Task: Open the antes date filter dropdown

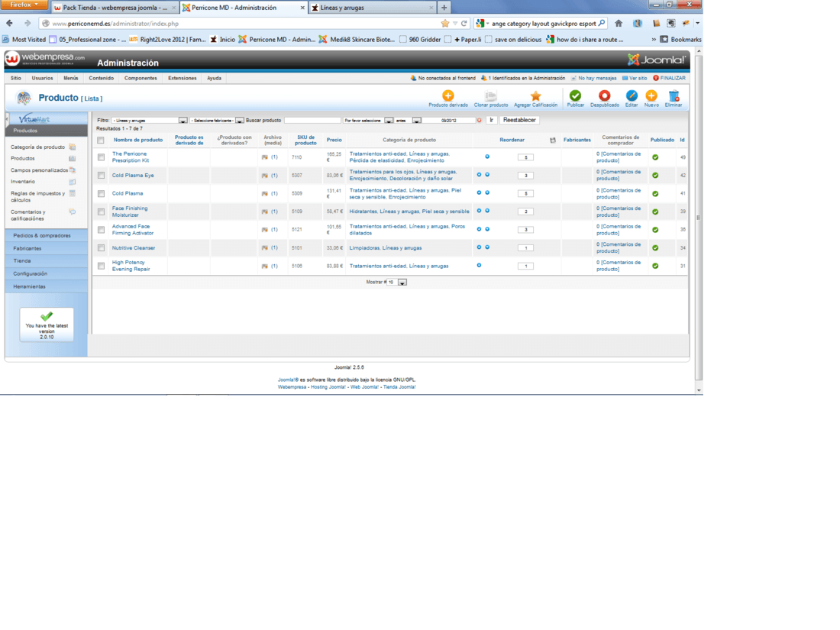Action: coord(409,121)
